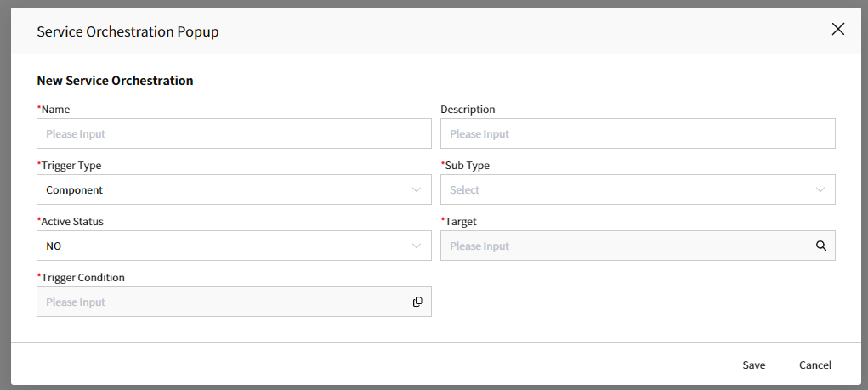The height and width of the screenshot is (390, 868).
Task: Click the 'Select' placeholder in Sub Type
Action: pos(464,189)
